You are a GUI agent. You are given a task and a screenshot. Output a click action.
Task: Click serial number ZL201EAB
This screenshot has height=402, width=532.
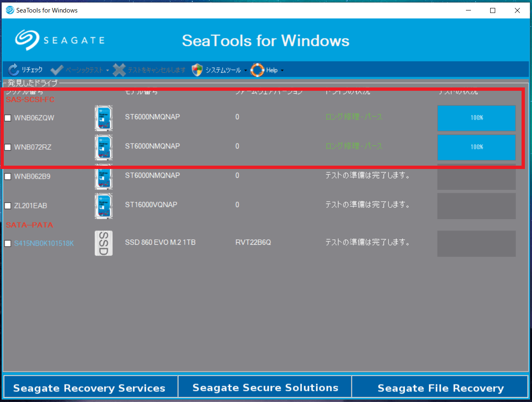pyautogui.click(x=31, y=206)
